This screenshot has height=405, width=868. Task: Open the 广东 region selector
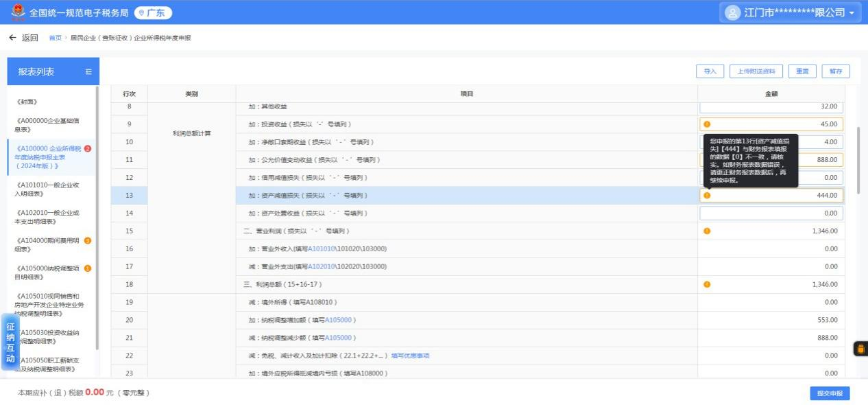click(x=153, y=13)
